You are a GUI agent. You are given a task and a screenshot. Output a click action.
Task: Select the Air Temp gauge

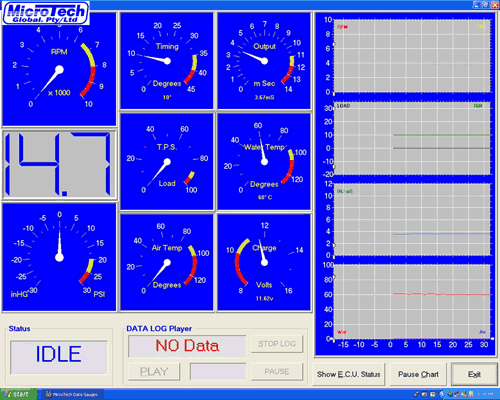click(x=167, y=263)
